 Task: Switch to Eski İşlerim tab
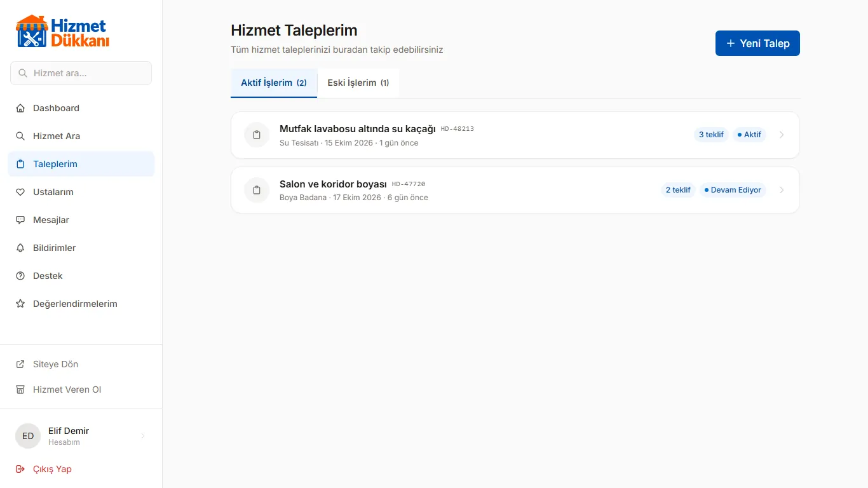[358, 83]
